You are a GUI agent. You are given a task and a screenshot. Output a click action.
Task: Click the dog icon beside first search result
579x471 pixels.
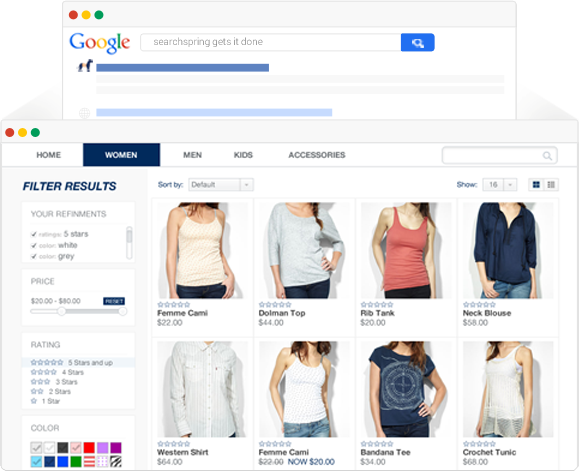(85, 66)
